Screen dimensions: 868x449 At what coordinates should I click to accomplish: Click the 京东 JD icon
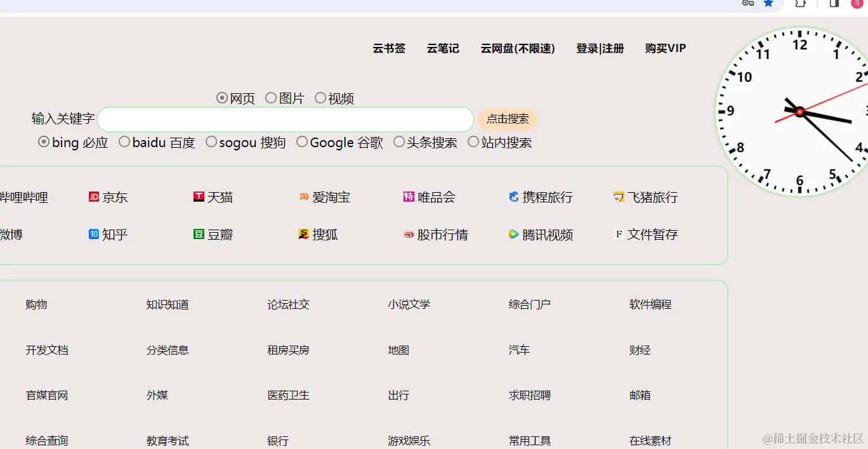tap(94, 197)
